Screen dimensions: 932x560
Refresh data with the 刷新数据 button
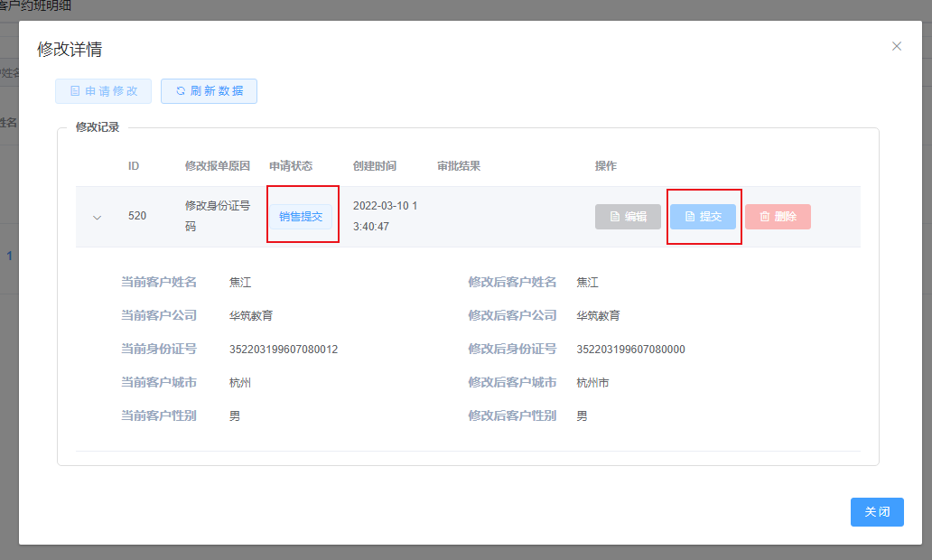209,91
